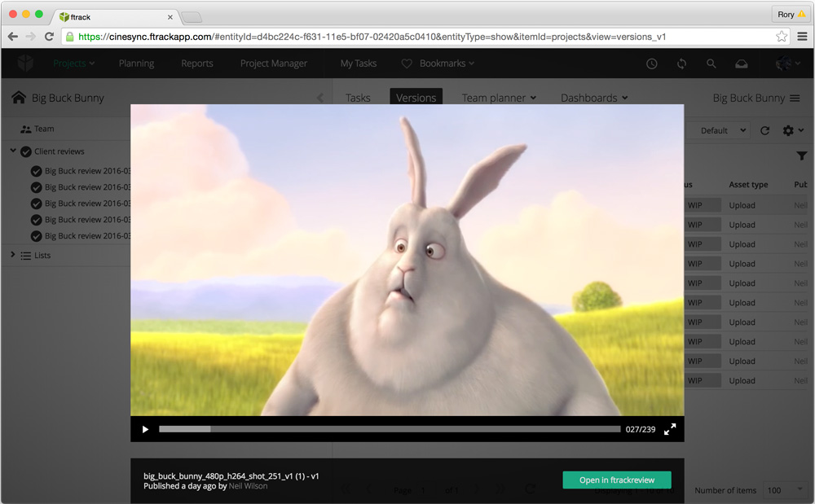Toggle check on second Big Buck review
Image resolution: width=815 pixels, height=504 pixels.
[x=37, y=187]
